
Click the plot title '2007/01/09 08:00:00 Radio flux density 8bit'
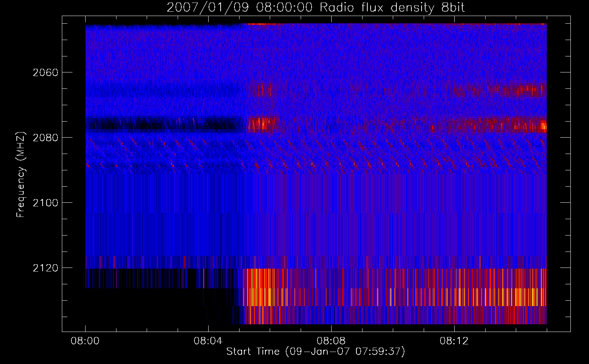click(x=316, y=8)
